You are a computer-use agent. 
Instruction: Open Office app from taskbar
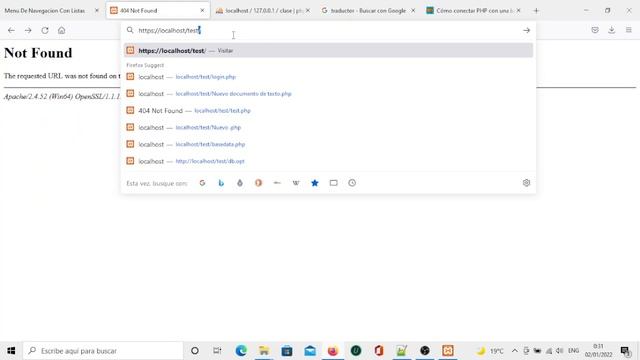(379, 351)
